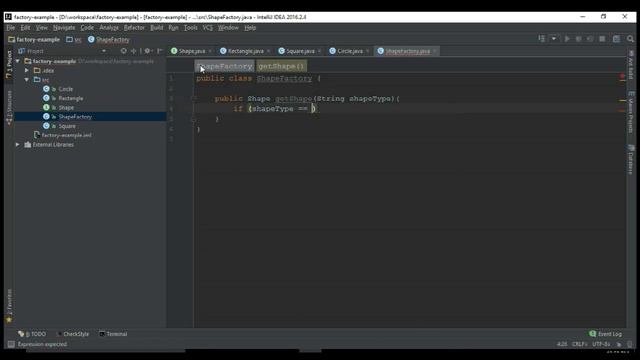Viewport: 640px width, 360px height.
Task: Open the Run menu
Action: (173, 28)
